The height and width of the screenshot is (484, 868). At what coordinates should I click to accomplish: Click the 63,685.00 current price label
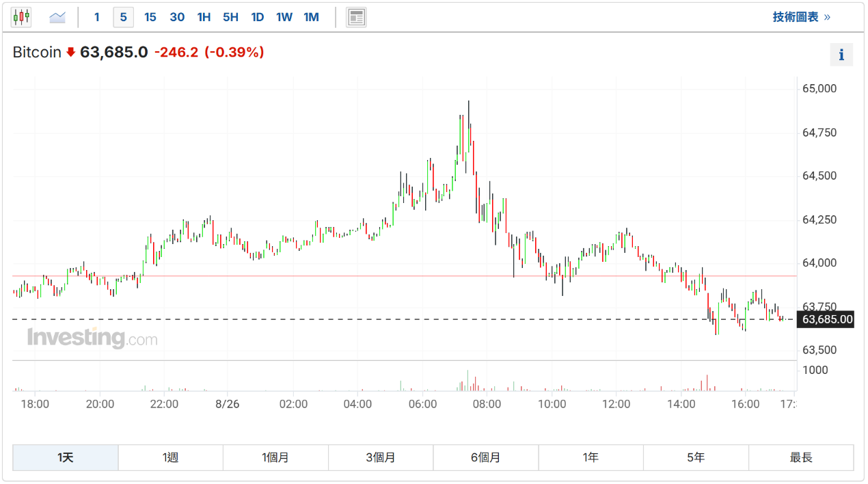coord(826,319)
